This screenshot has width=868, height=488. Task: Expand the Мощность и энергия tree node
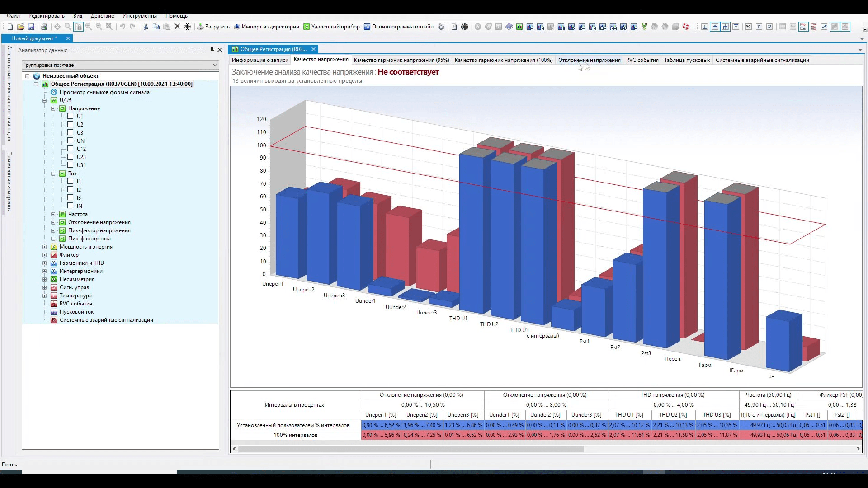point(45,246)
